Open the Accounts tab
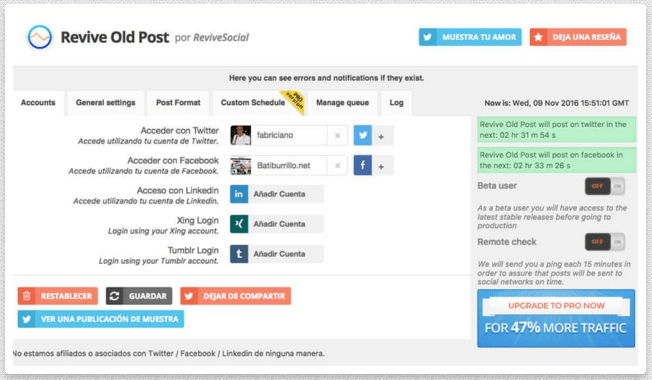 tap(38, 103)
